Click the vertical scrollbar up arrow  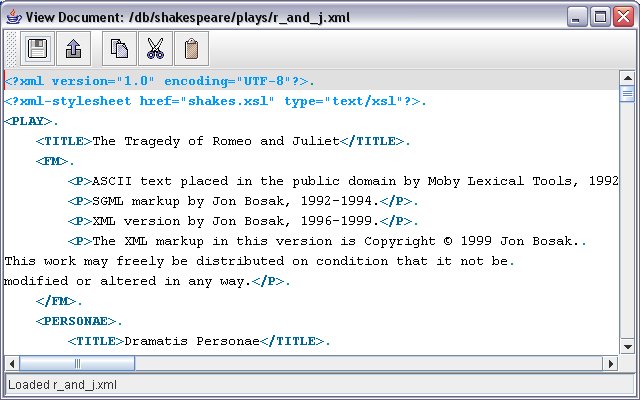coord(627,77)
